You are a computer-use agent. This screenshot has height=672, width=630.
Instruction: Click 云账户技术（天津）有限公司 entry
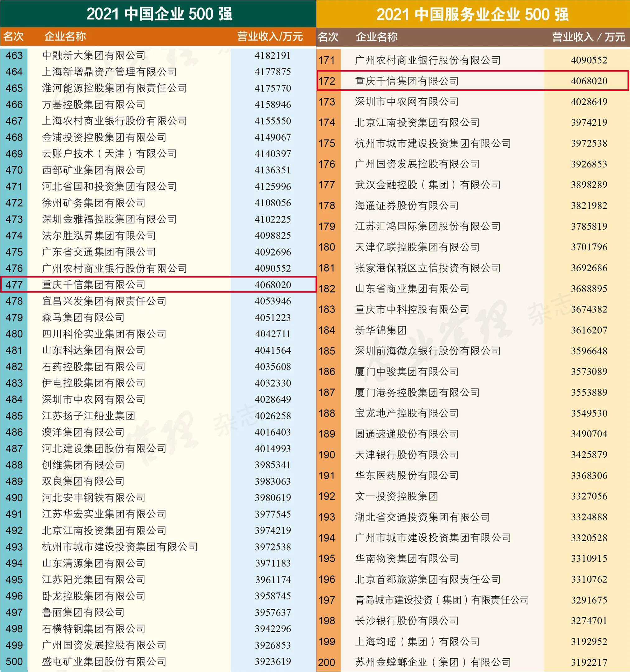110,153
